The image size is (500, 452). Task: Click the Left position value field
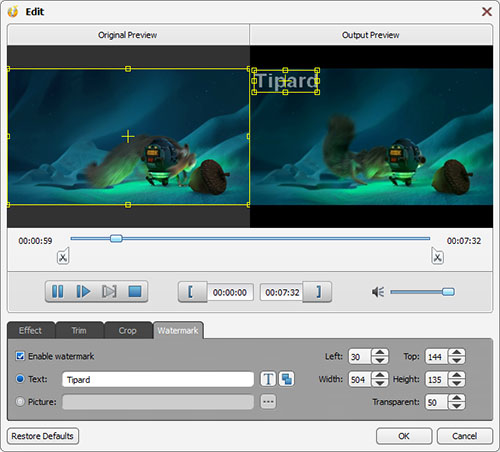360,357
